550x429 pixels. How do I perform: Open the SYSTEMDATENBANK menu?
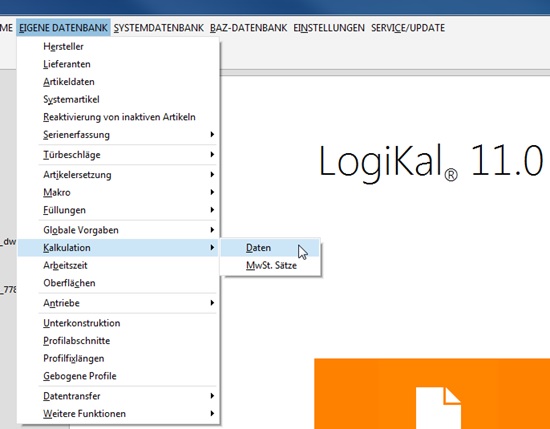(159, 28)
